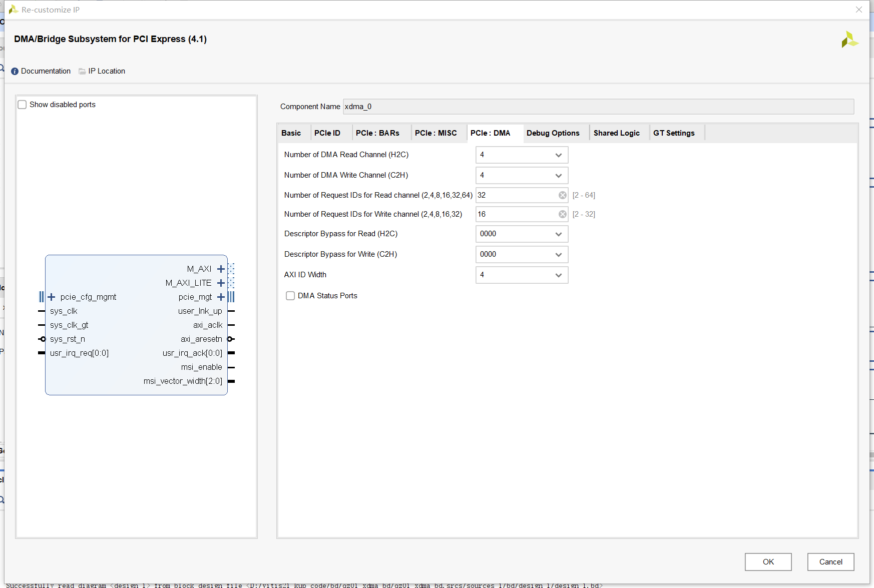
Task: Clear the Write channel Request IDs field
Action: (562, 214)
